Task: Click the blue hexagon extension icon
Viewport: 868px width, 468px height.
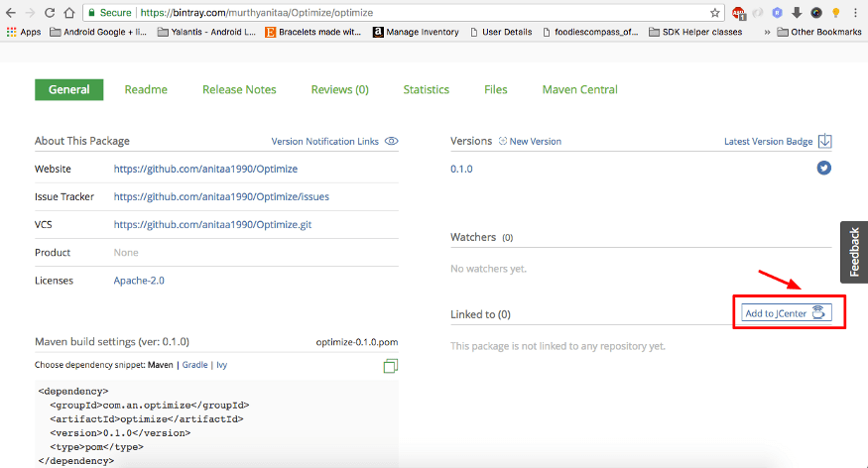Action: (777, 12)
